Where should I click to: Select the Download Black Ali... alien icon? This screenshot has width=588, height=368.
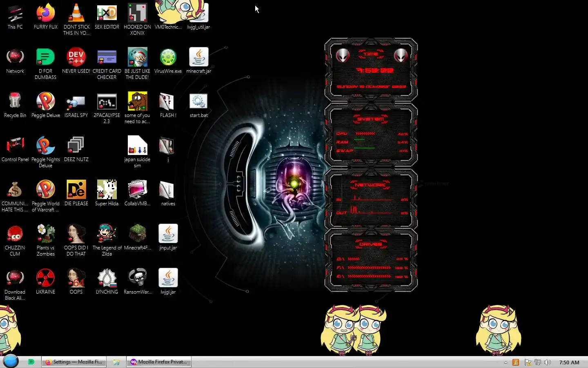pyautogui.click(x=15, y=284)
